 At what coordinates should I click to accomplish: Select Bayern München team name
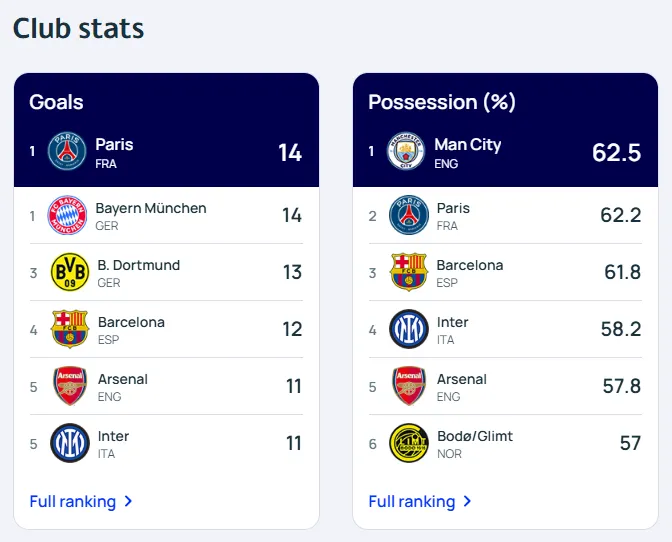(x=151, y=208)
